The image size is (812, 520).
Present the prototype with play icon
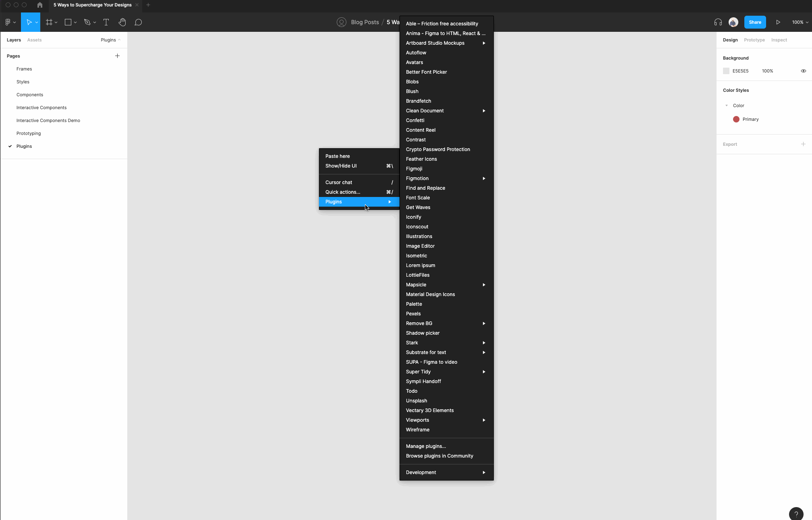778,22
